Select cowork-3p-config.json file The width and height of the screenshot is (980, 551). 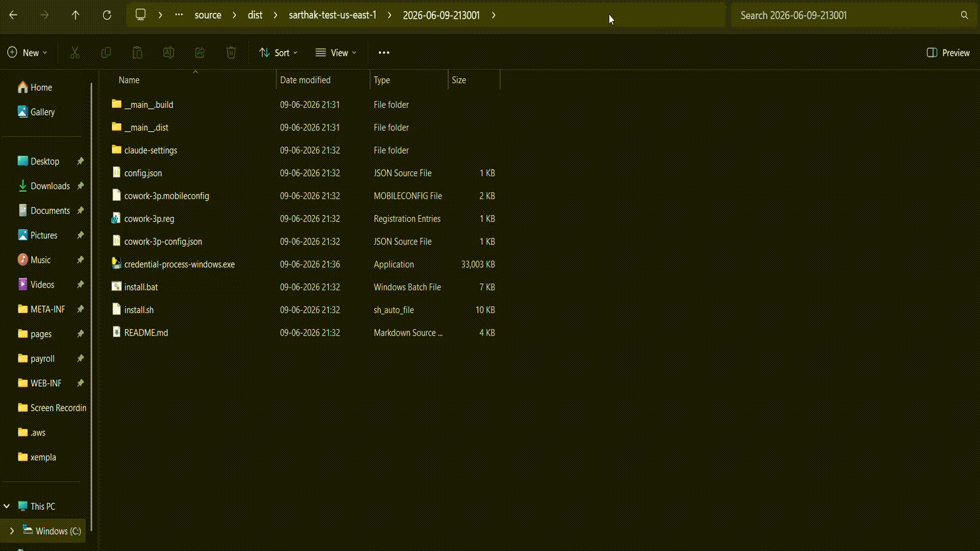click(163, 242)
